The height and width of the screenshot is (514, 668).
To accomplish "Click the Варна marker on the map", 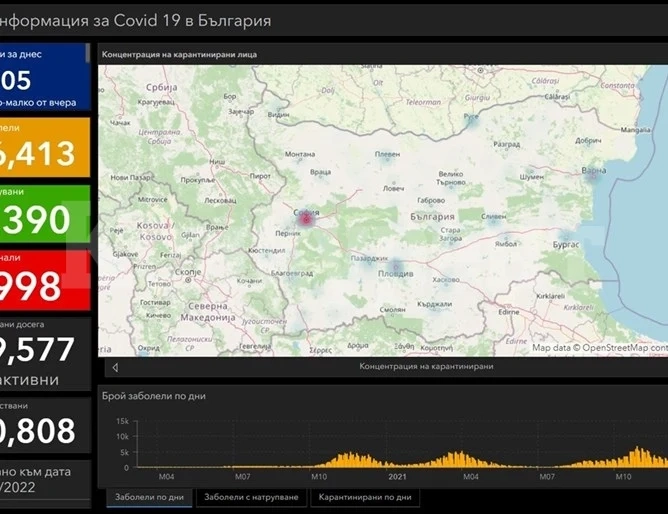I will pyautogui.click(x=593, y=176).
